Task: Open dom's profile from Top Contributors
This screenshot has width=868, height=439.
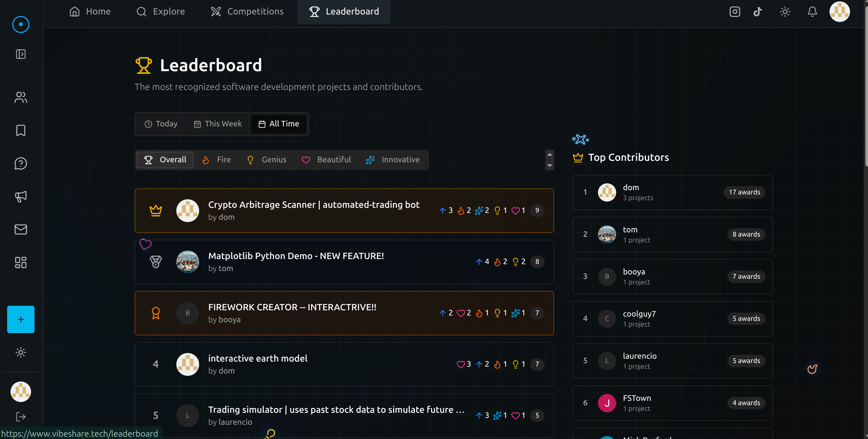Action: [x=607, y=192]
